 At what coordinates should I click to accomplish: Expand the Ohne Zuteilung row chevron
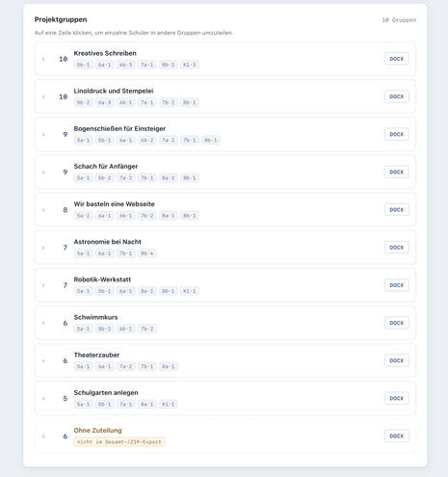pyautogui.click(x=43, y=437)
